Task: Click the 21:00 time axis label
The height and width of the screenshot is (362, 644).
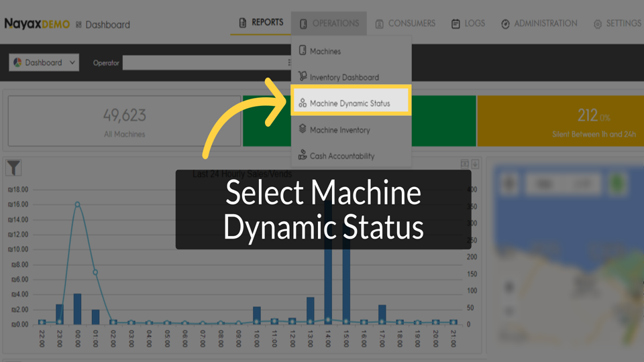Action: [x=453, y=338]
